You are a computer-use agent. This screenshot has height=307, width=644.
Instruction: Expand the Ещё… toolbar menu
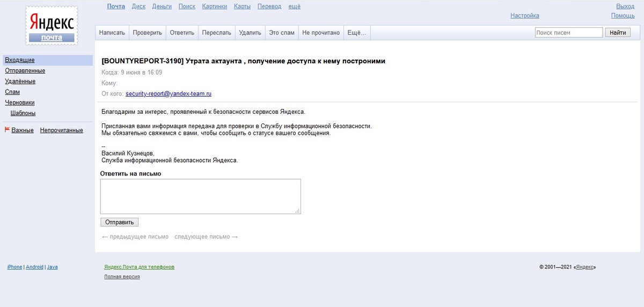pyautogui.click(x=357, y=32)
